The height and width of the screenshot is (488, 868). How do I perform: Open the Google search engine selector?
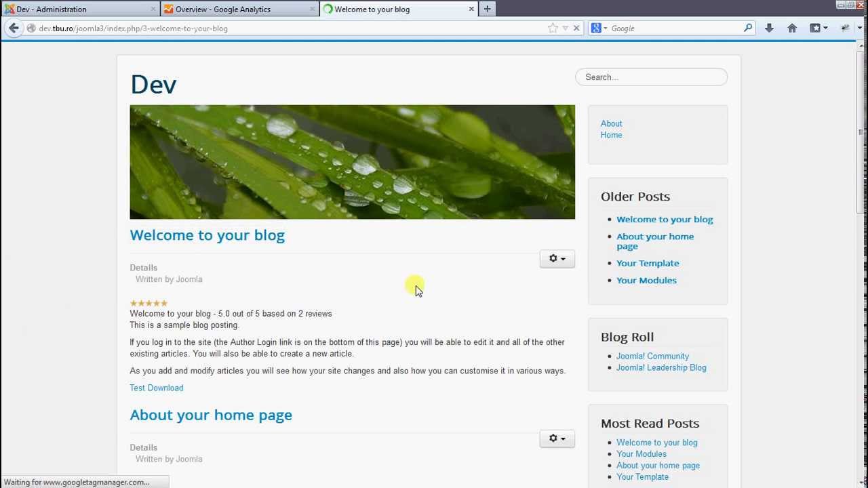[x=599, y=28]
